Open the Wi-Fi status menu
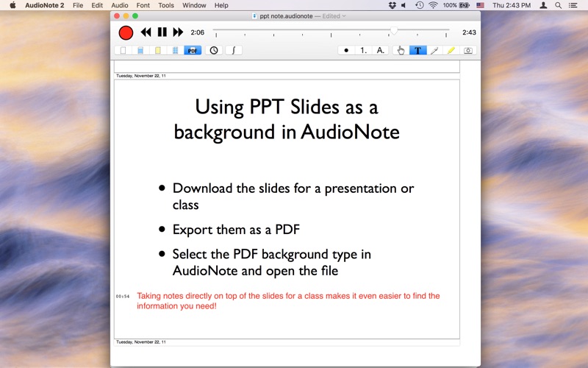The width and height of the screenshot is (588, 368). (x=433, y=5)
